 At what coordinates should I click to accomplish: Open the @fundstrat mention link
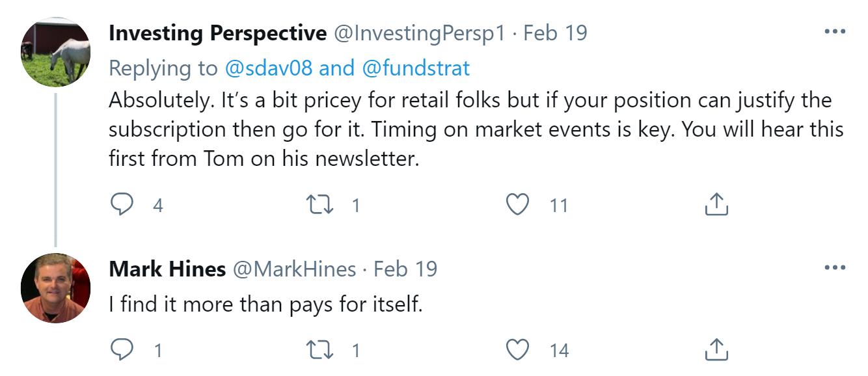coord(417,68)
